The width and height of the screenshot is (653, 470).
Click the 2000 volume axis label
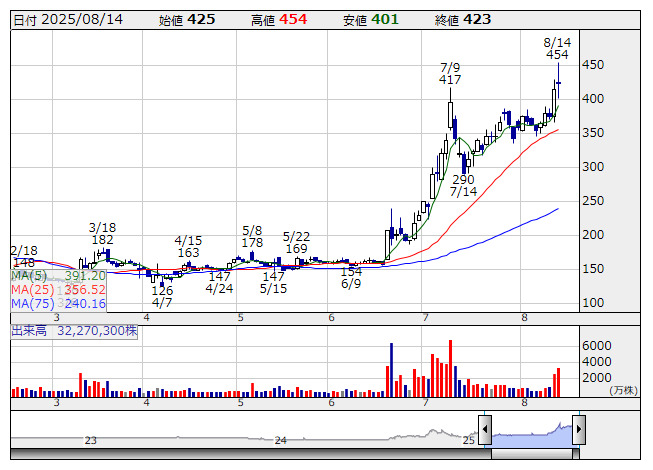(x=597, y=378)
